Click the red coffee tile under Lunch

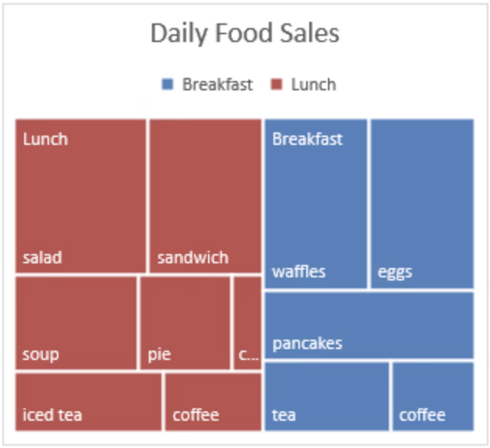point(212,401)
